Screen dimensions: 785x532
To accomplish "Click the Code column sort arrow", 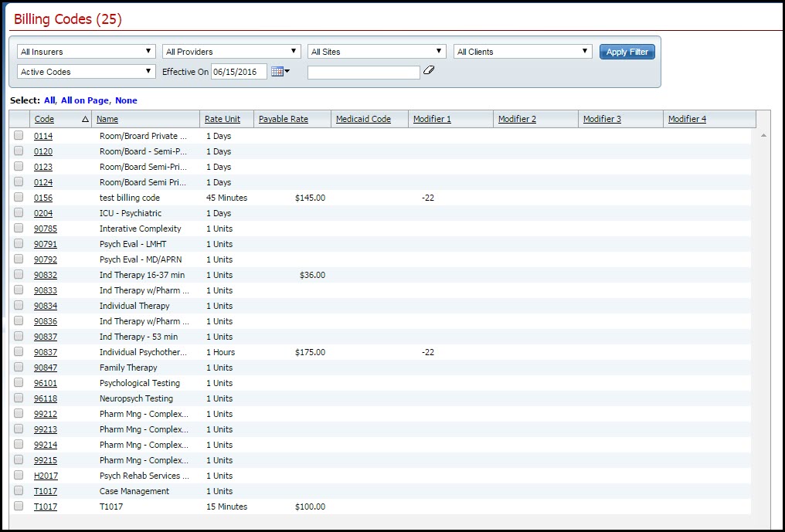I will [85, 120].
